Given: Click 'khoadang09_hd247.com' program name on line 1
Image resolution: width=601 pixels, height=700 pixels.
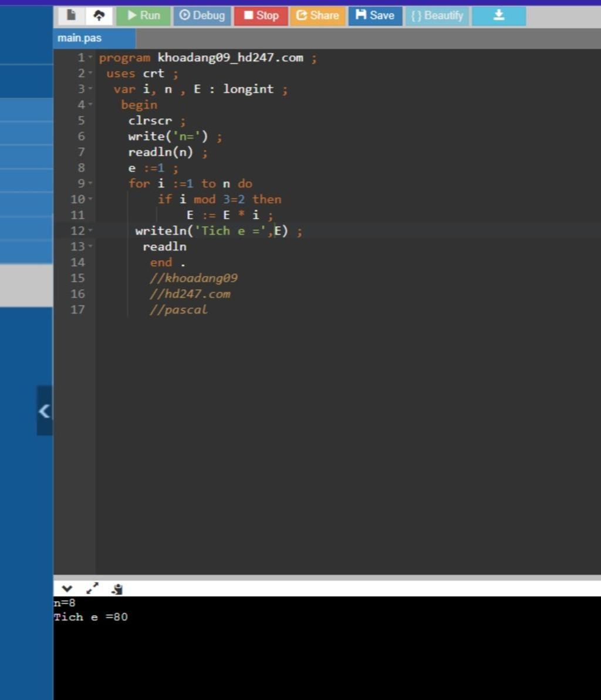Looking at the screenshot, I should 230,58.
